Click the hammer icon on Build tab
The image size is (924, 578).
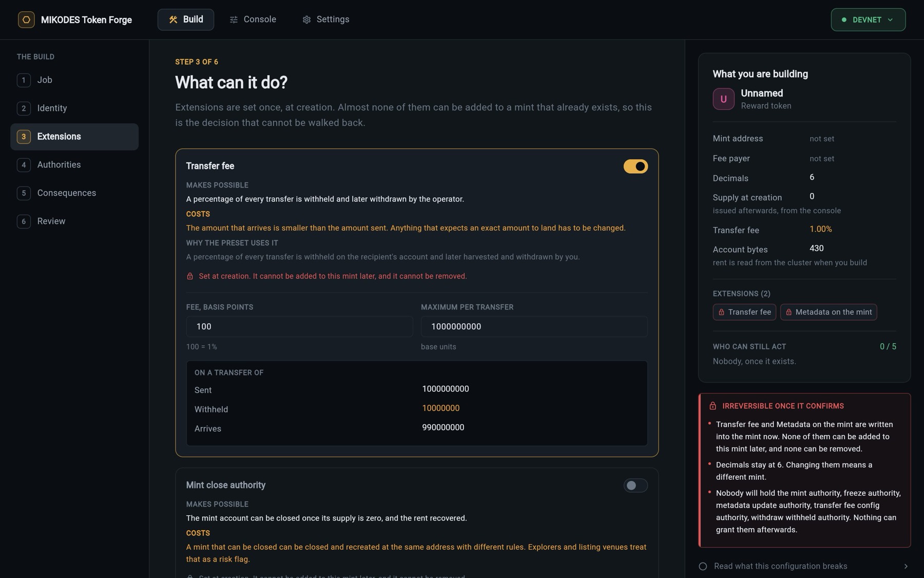click(x=173, y=20)
